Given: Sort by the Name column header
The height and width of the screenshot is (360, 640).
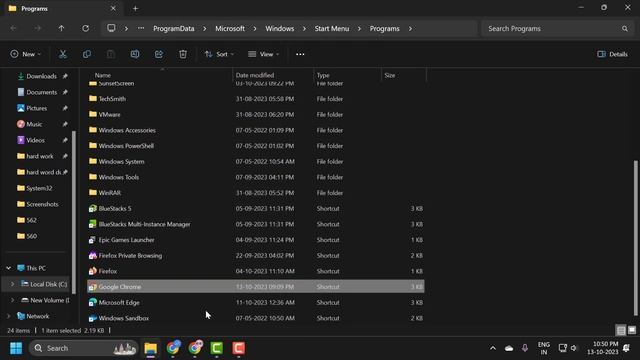Looking at the screenshot, I should [103, 75].
